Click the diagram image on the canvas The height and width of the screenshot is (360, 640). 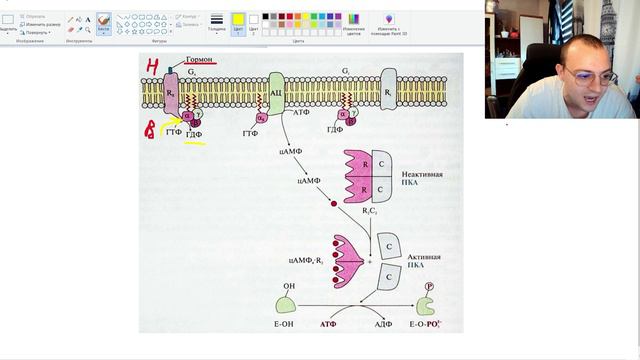pos(301,193)
